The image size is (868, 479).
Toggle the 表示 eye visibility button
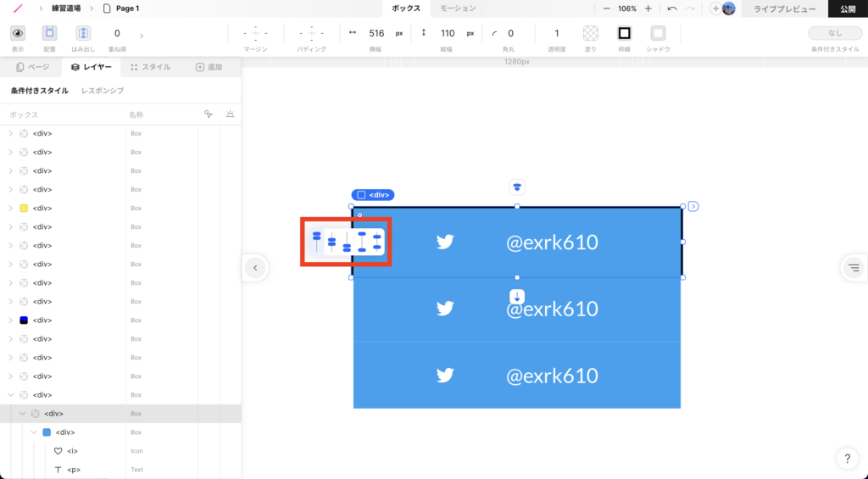point(18,33)
